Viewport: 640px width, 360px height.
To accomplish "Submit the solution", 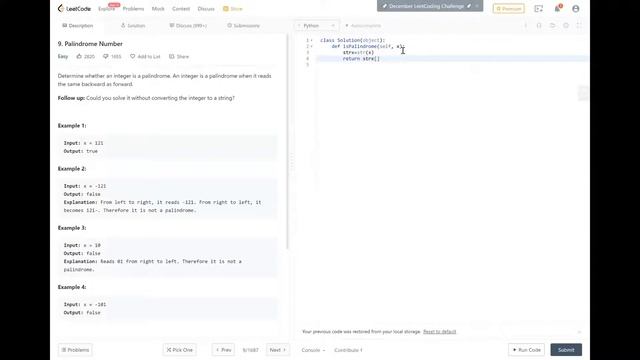I will click(566, 350).
